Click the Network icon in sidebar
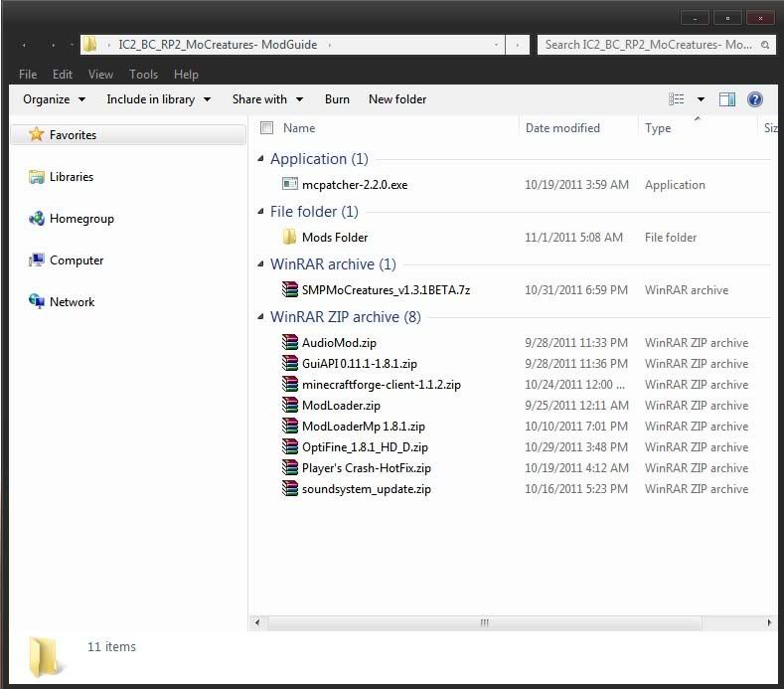Screen dimensions: 784x689 coord(36,301)
